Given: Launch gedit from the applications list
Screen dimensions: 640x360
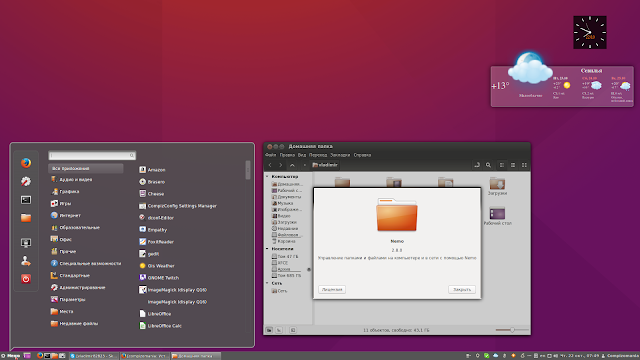Looking at the screenshot, I should coord(149,253).
